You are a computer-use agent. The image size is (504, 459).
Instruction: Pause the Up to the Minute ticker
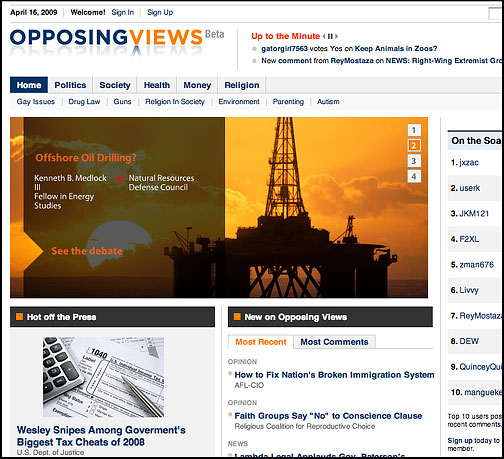pyautogui.click(x=330, y=36)
